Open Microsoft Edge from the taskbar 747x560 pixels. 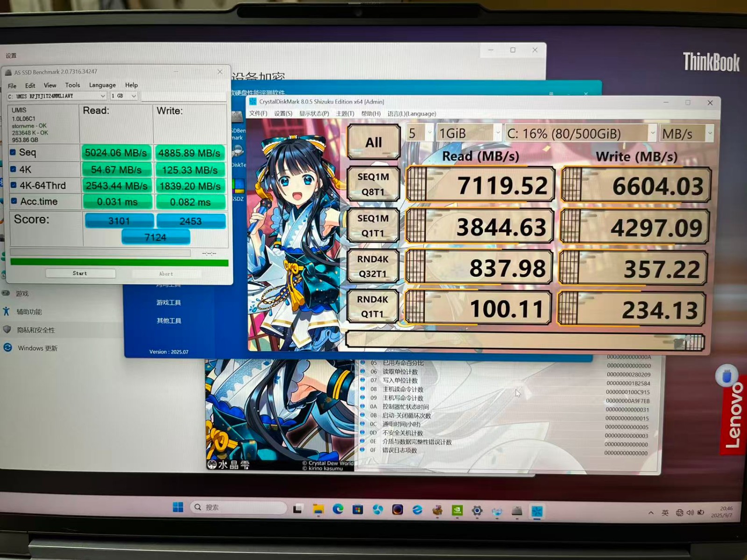click(338, 510)
